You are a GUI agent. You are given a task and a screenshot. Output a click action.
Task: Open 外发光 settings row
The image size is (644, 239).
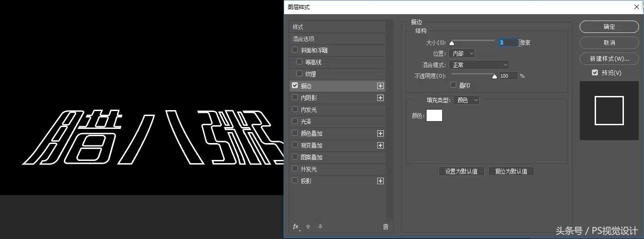click(338, 169)
